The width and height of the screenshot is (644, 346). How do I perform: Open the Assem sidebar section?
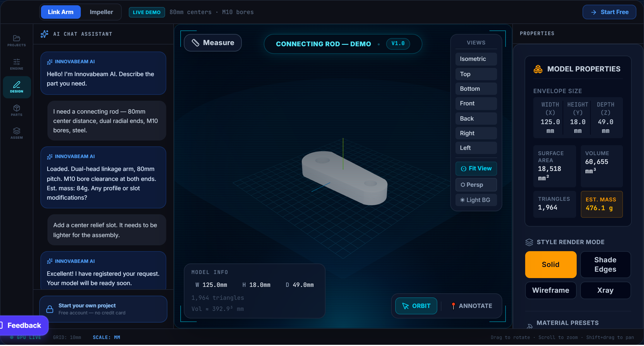point(17,133)
